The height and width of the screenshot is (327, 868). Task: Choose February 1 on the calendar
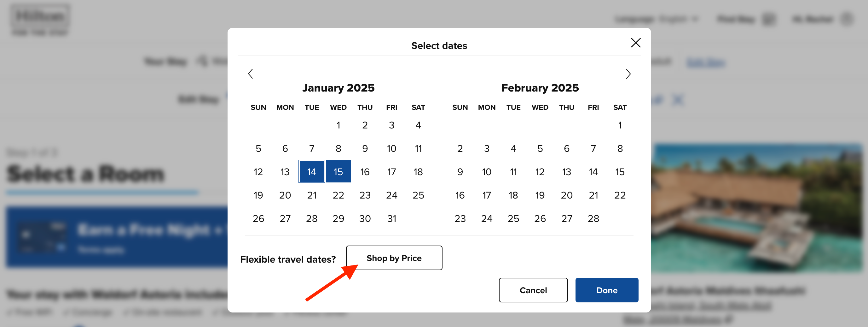click(x=620, y=125)
